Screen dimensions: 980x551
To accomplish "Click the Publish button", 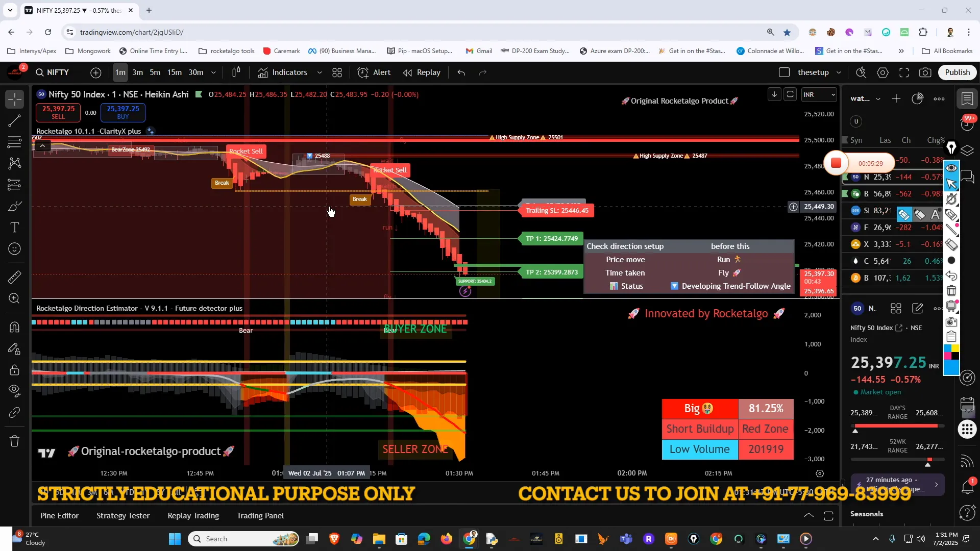I will 957,72.
